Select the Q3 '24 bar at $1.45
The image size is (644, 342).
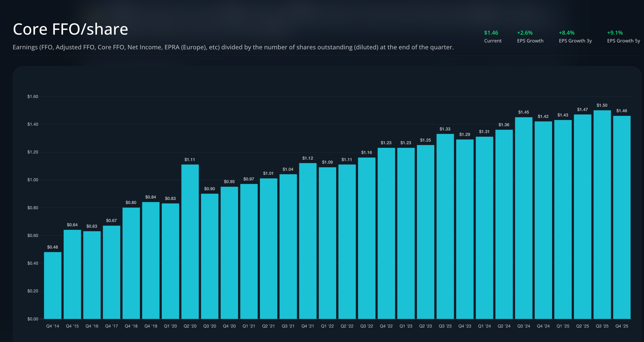tap(524, 218)
